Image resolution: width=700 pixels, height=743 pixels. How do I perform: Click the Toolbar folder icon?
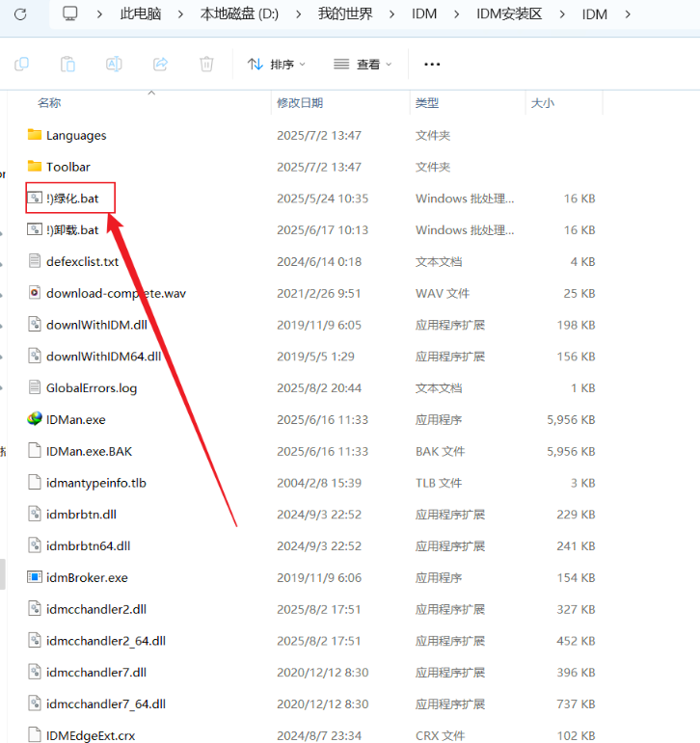35,167
